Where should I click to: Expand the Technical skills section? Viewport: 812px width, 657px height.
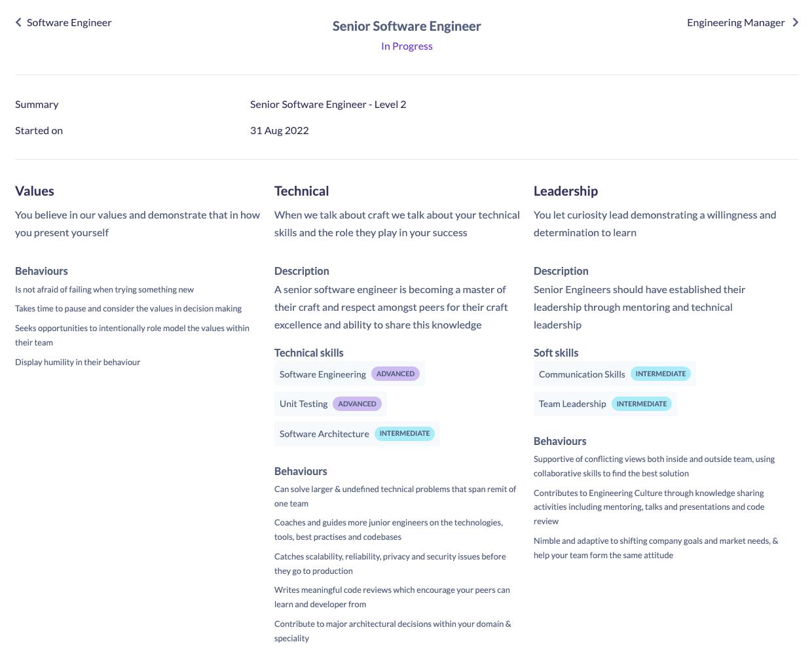coord(308,352)
